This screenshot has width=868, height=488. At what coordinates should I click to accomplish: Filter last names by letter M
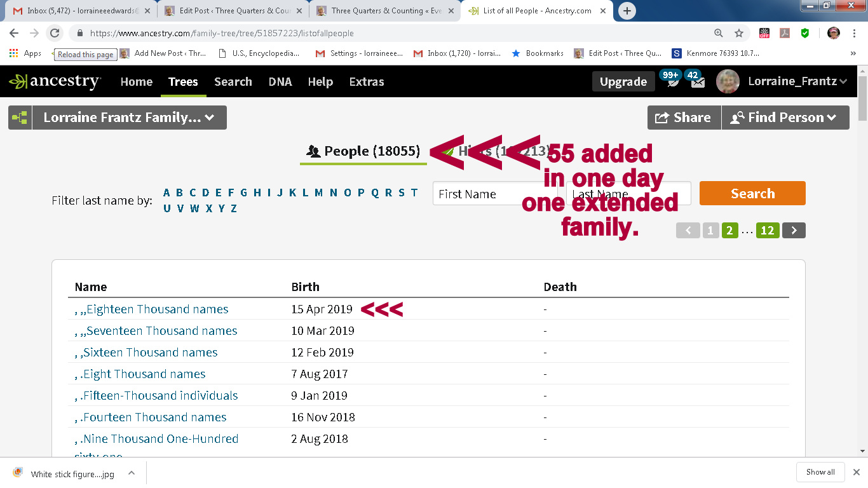click(x=318, y=193)
